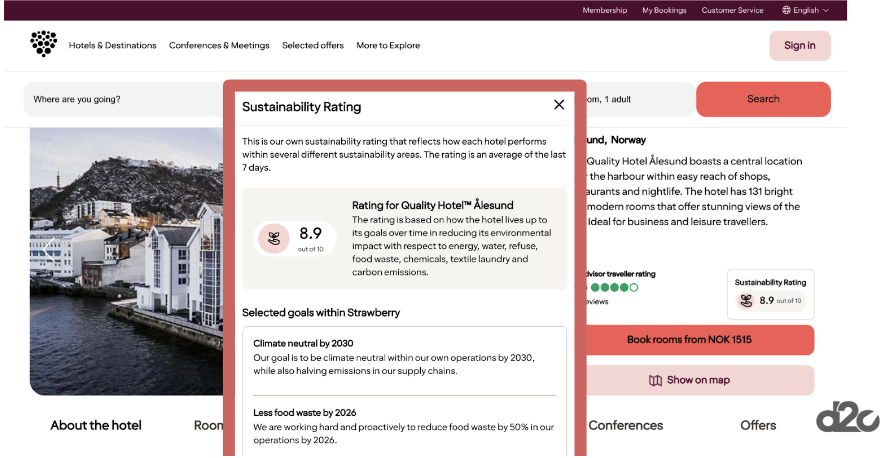Viewport: 881px width, 458px height.
Task: Click the room and adult guests field
Action: click(x=639, y=99)
